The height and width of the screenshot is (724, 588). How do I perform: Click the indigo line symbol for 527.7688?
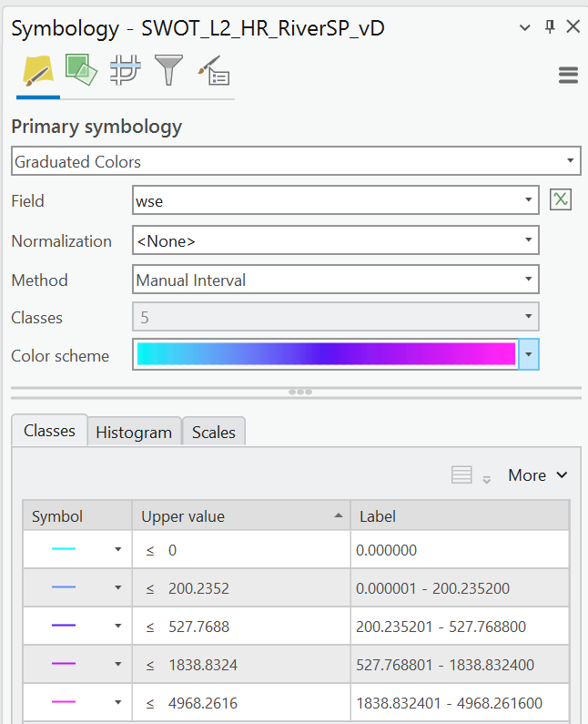pos(64,626)
